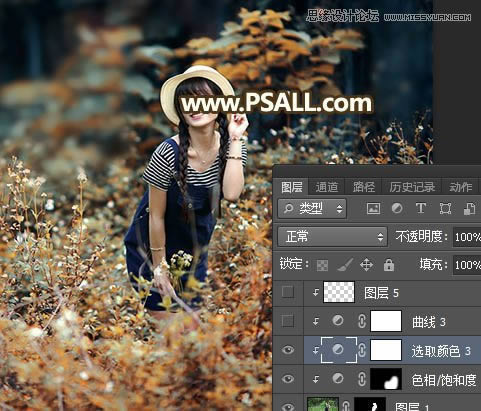The height and width of the screenshot is (411, 481).
Task: Click 选取颜色 3 clipping mask arrow
Action: [315, 350]
